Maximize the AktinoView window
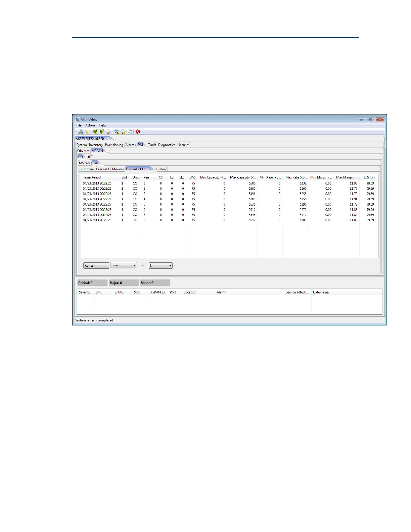Image resolution: width=411 pixels, height=532 pixels. pyautogui.click(x=371, y=119)
